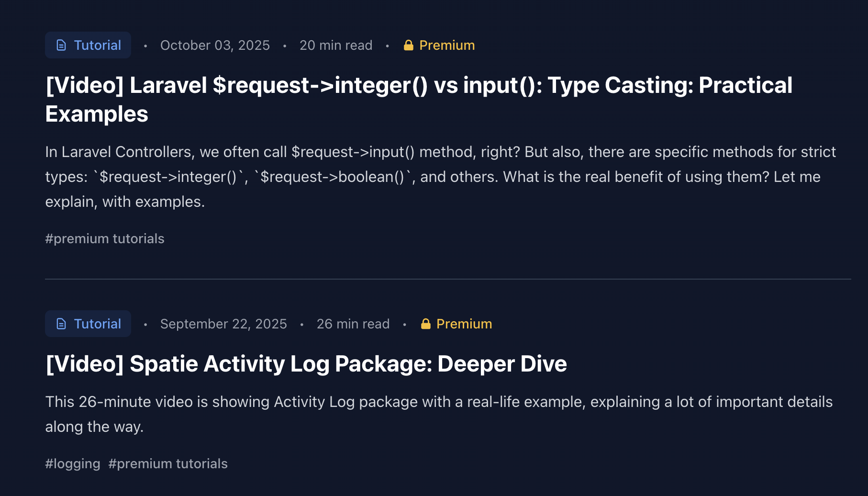Screen dimensions: 868x496
Task: Click the document icon in the September Tutorial badge
Action: tap(61, 324)
